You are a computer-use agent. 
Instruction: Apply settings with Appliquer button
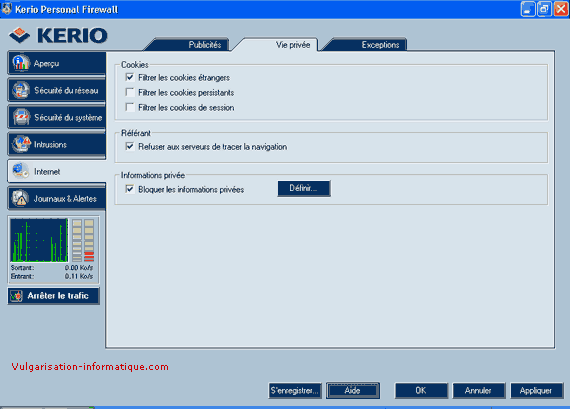[x=537, y=390]
